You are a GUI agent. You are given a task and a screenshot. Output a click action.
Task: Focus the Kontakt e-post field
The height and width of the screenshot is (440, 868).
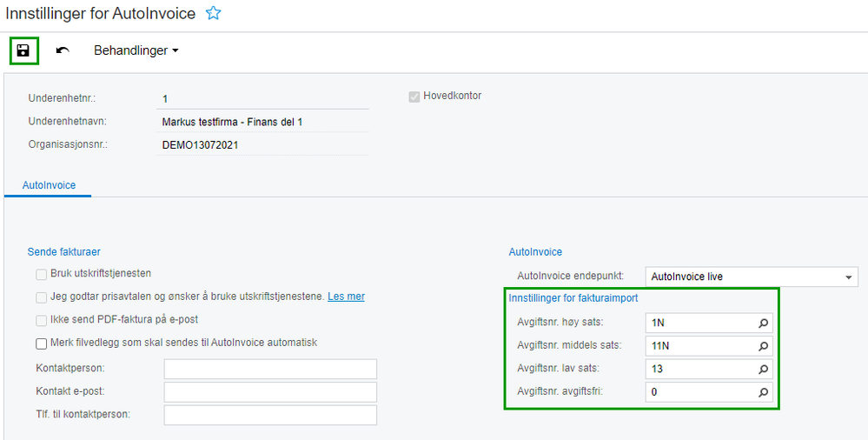click(269, 392)
